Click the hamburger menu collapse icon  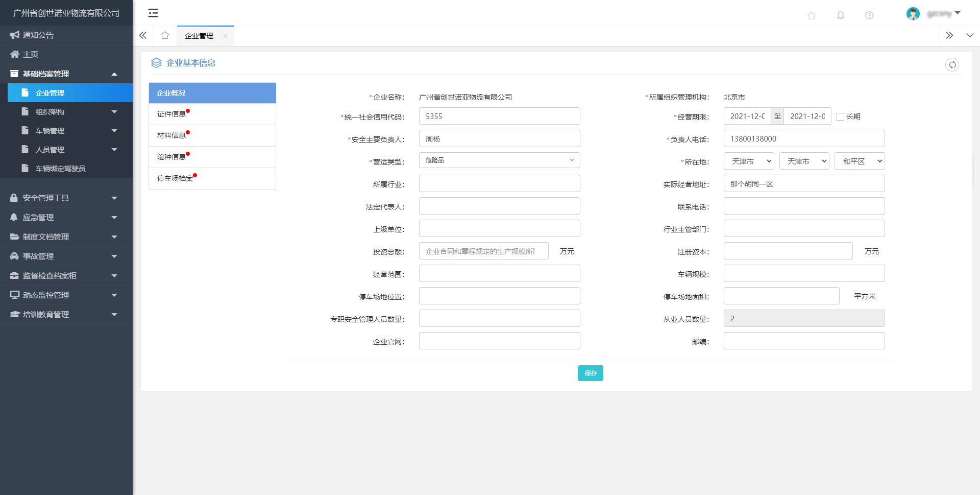(x=153, y=13)
